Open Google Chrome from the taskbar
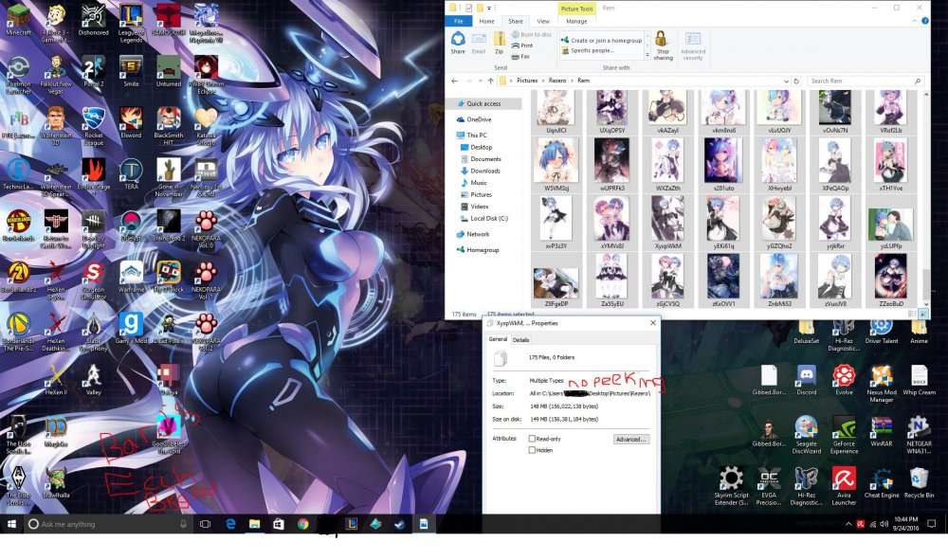This screenshot has height=560, width=948. pos(303,524)
